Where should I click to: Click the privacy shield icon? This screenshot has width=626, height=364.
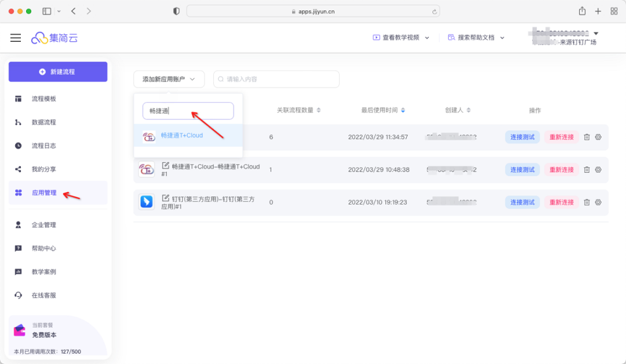[x=176, y=11]
